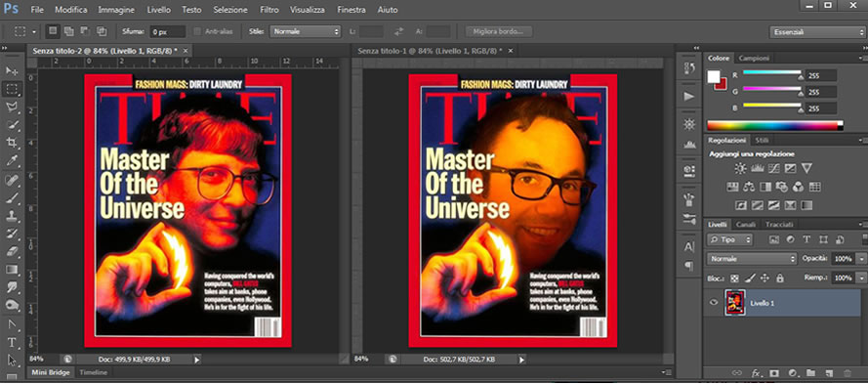Open the Immagine menu
The image size is (868, 384).
pos(117,10)
